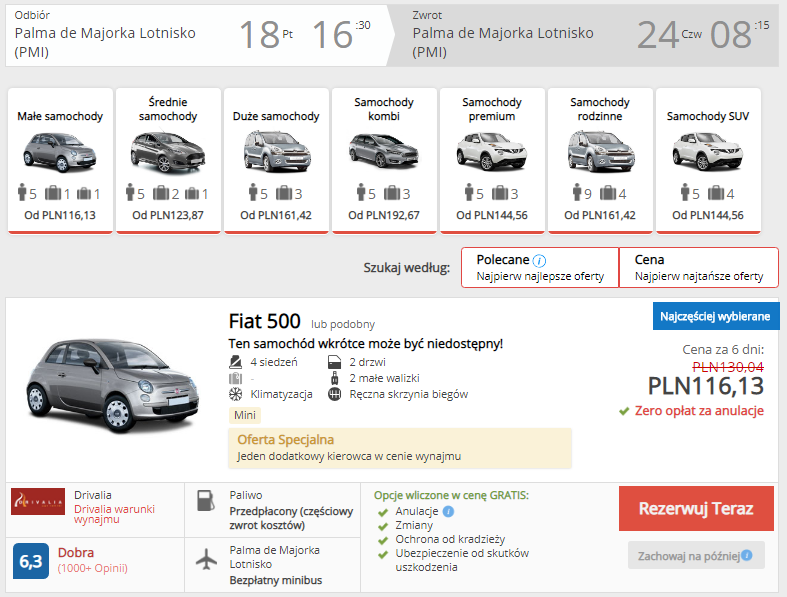The height and width of the screenshot is (597, 787).
Task: Click the info icon beside Anulacje
Action: pos(449,511)
